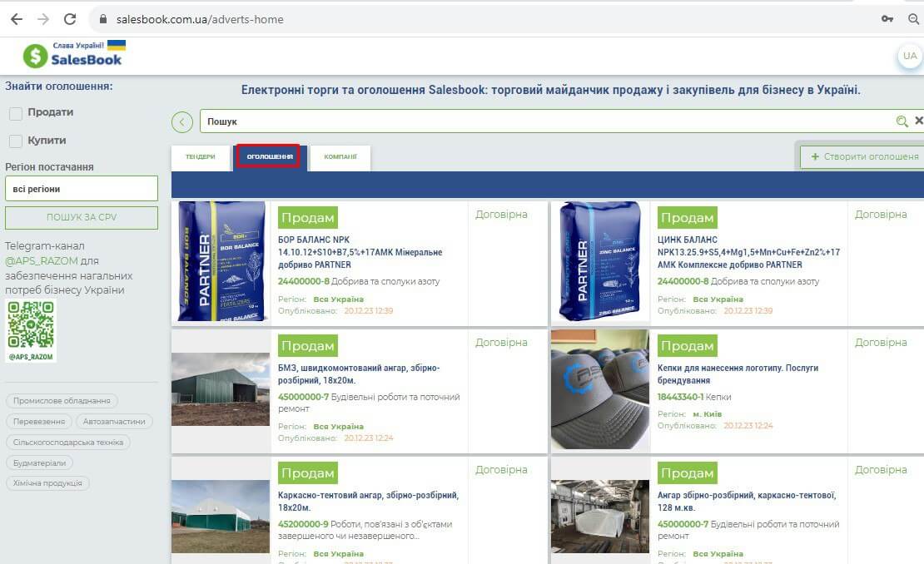The image size is (924, 564).
Task: Open the ЦИНК БАЛАНС bag thumbnail
Action: click(x=600, y=261)
